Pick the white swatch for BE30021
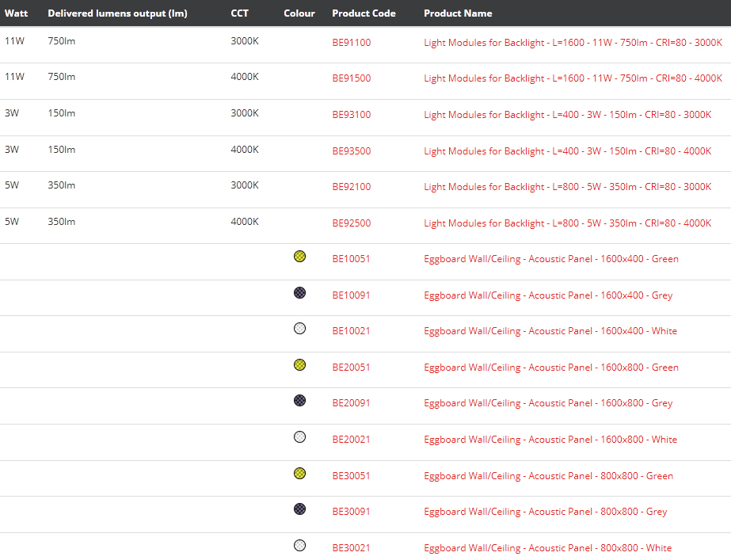The image size is (731, 560). 299,546
